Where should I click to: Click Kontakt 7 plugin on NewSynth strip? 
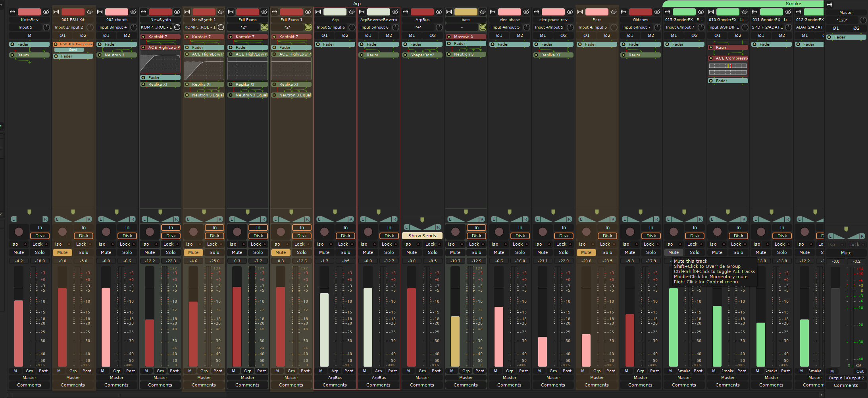click(x=160, y=37)
